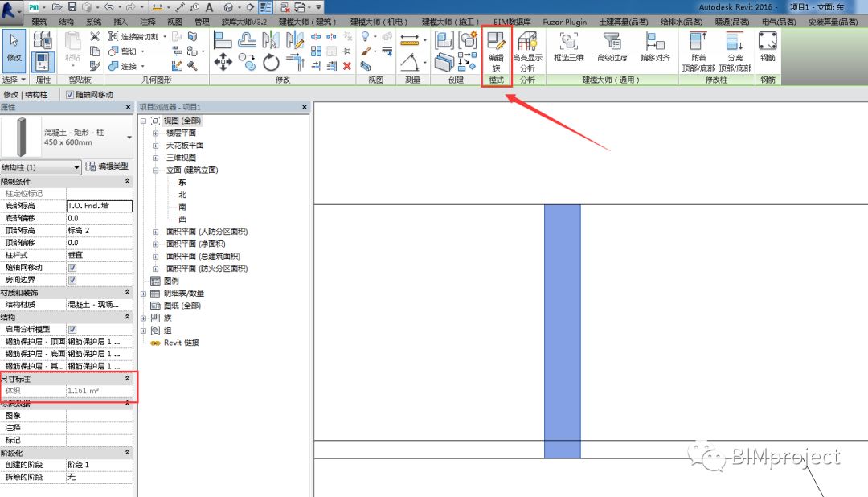Select the Array tool grid icon
The height and width of the screenshot is (497, 868).
click(316, 51)
